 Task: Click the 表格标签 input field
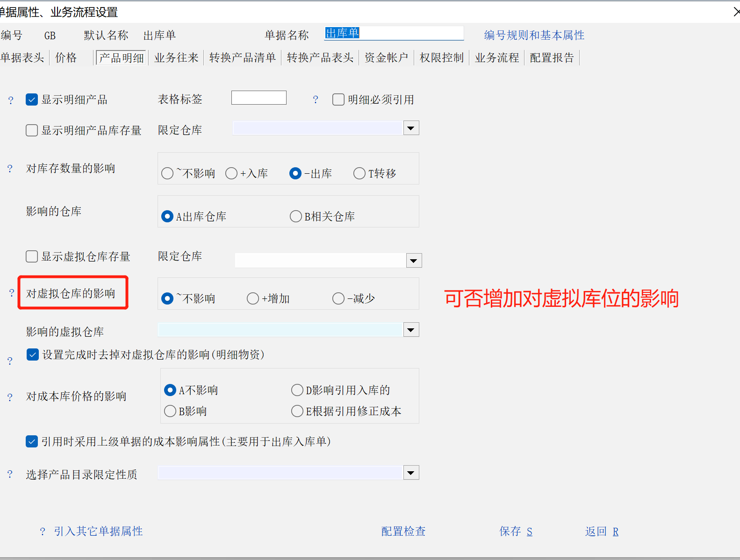259,98
